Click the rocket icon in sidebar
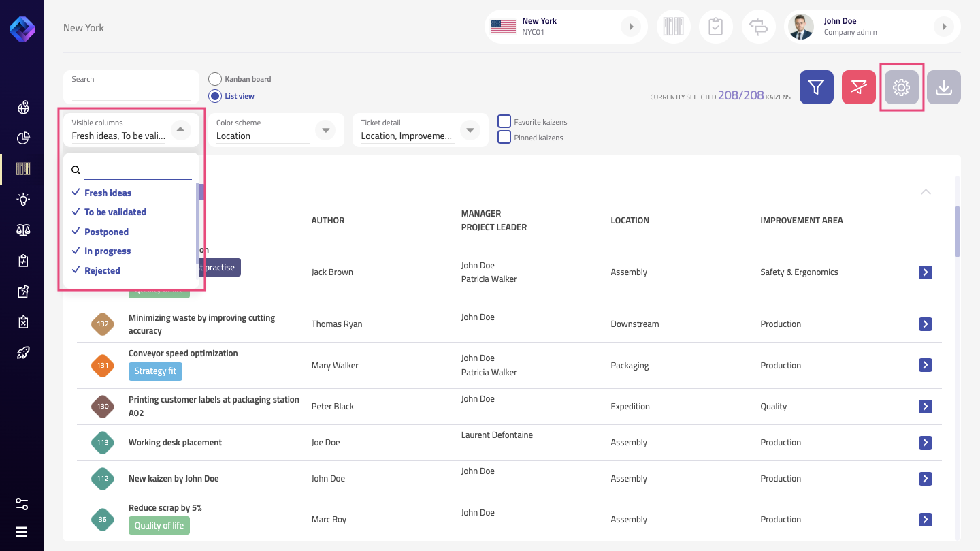Screen dimensions: 980x551 point(23,353)
